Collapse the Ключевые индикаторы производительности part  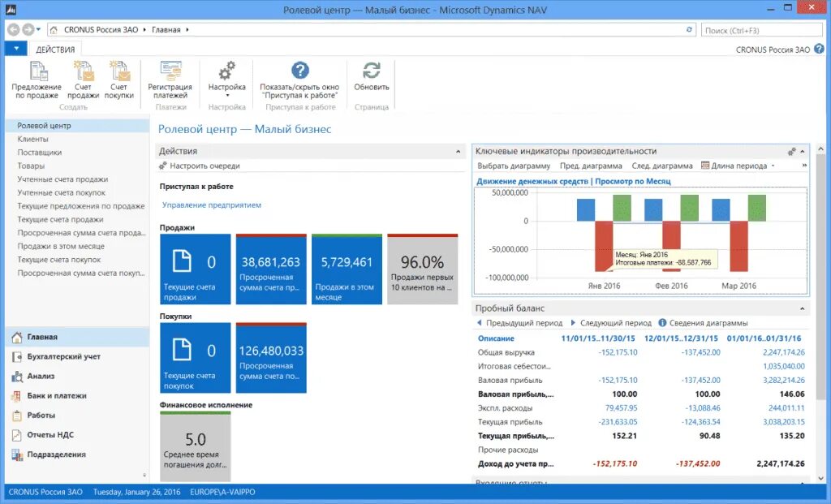click(803, 152)
